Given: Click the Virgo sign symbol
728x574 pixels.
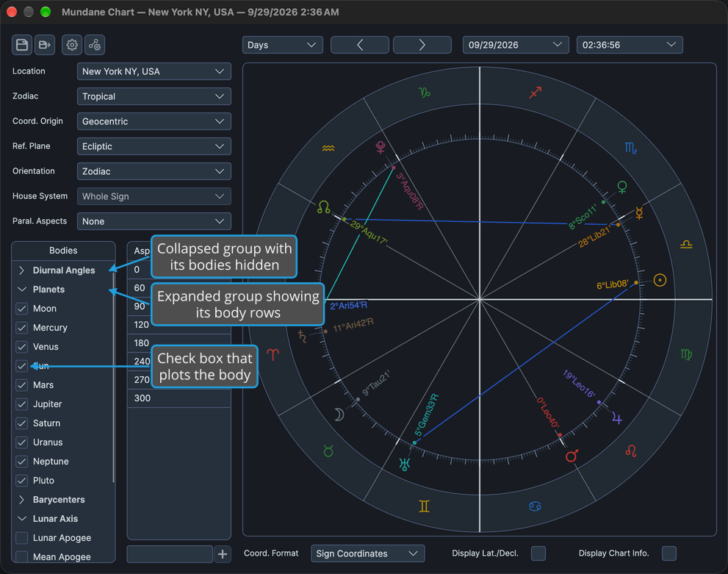Looking at the screenshot, I should pyautogui.click(x=686, y=355).
